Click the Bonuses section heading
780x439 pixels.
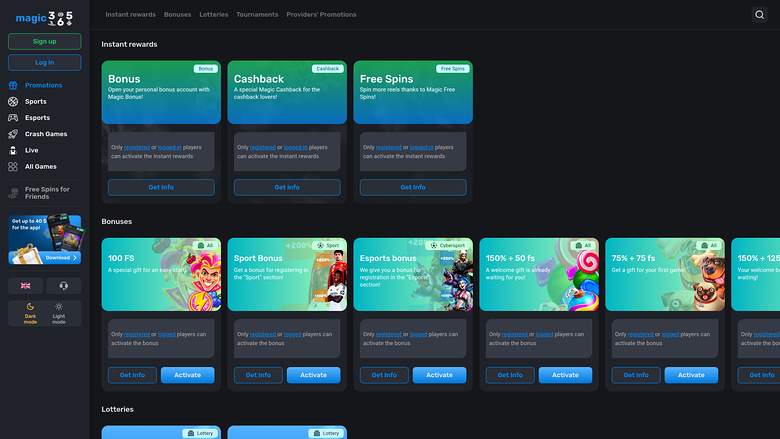pos(117,221)
